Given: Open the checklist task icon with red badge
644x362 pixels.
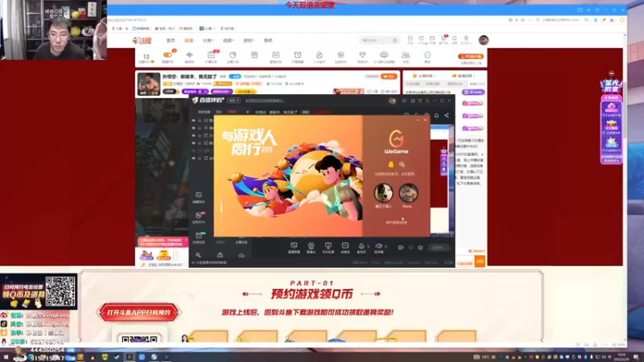Looking at the screenshot, I should point(211,55).
